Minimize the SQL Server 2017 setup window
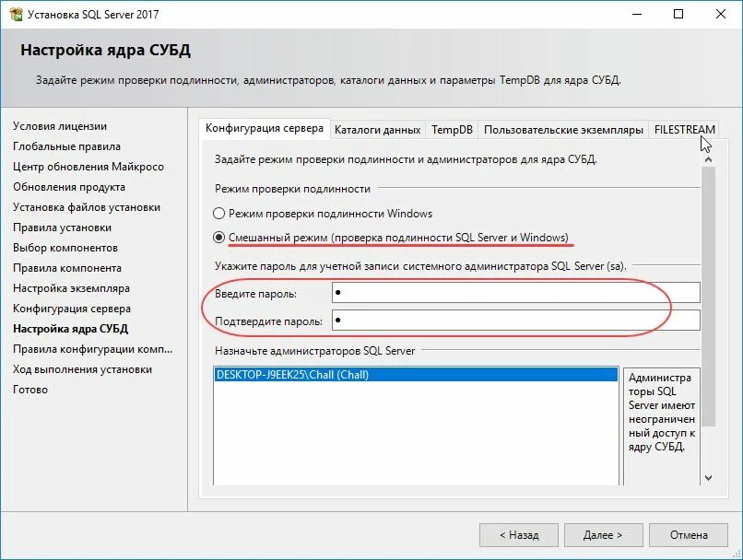The image size is (743, 560). click(635, 15)
